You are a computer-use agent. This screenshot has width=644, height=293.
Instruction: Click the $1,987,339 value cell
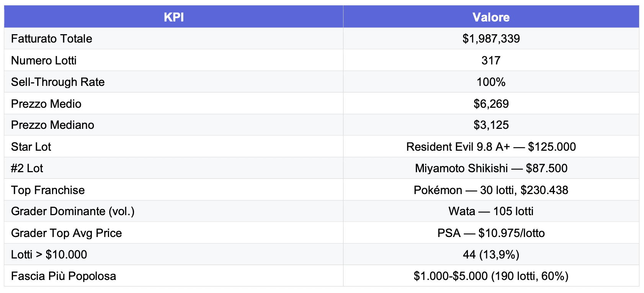pyautogui.click(x=491, y=39)
